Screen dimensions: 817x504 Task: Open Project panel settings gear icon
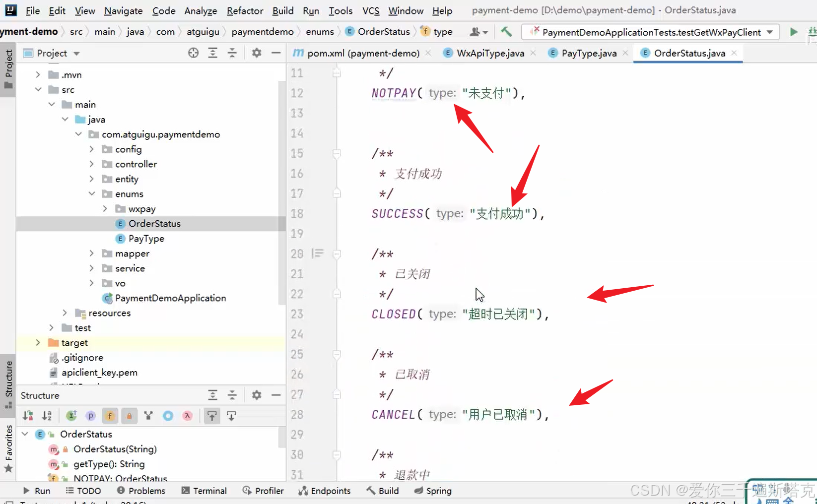257,53
